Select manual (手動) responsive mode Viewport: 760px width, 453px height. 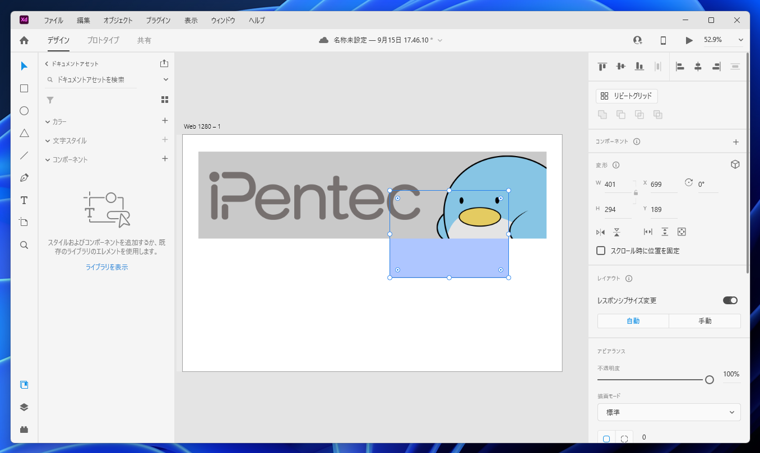705,321
